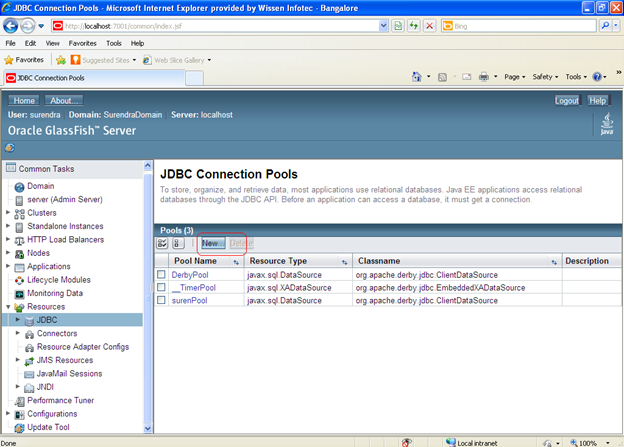Click the Resource Type sort icon
Viewport: 624px width, 447px height.
pyautogui.click(x=344, y=262)
